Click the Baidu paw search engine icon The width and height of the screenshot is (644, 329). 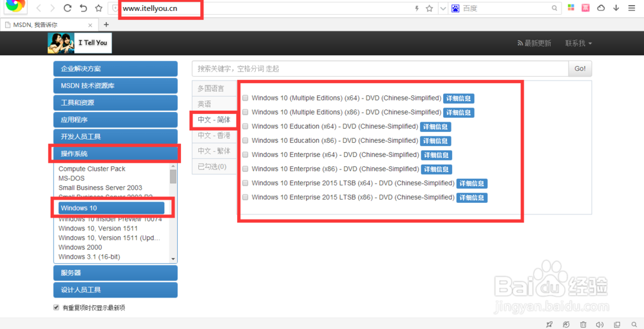455,8
